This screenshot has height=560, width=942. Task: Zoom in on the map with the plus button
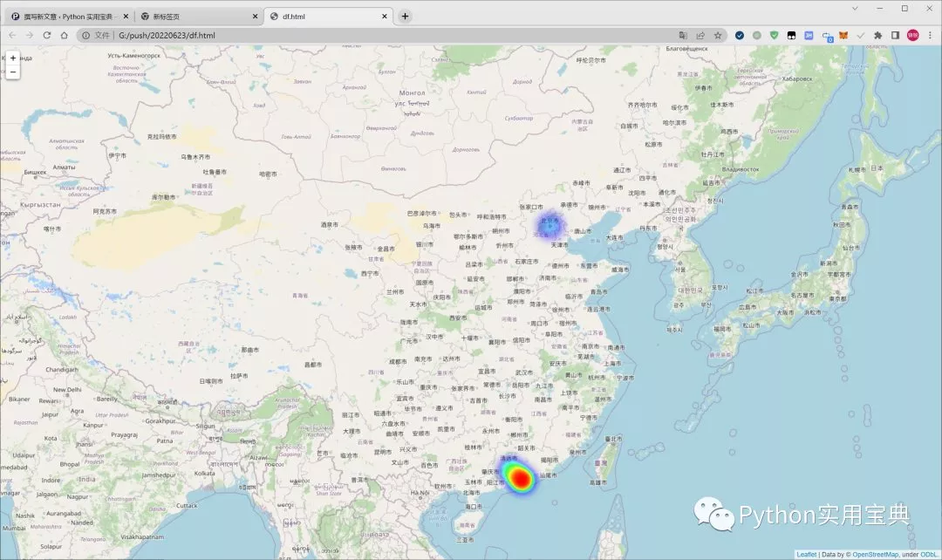coord(12,58)
